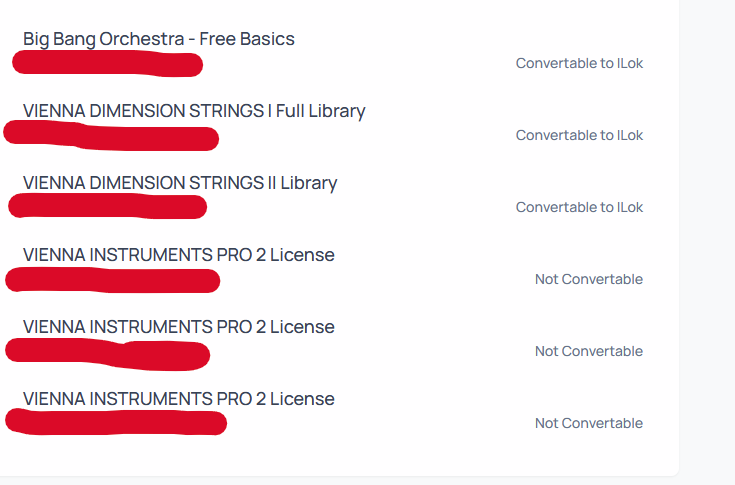Click Convertable to ILok beside Big Bang Orchestra

pyautogui.click(x=579, y=63)
